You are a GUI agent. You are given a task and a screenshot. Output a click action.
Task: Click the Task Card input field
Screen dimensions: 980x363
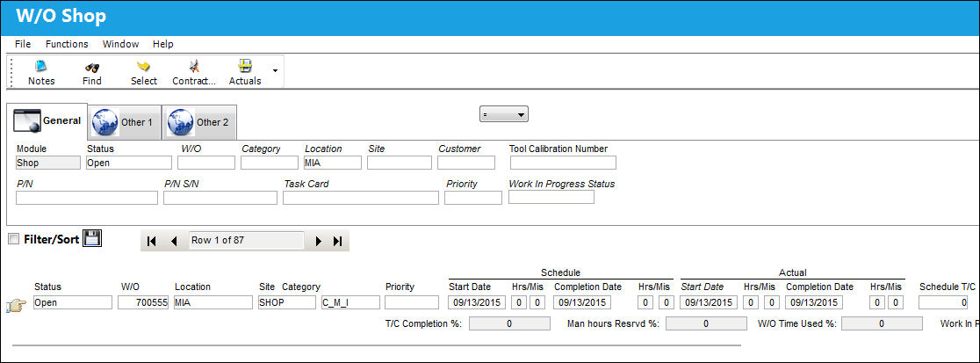click(361, 198)
